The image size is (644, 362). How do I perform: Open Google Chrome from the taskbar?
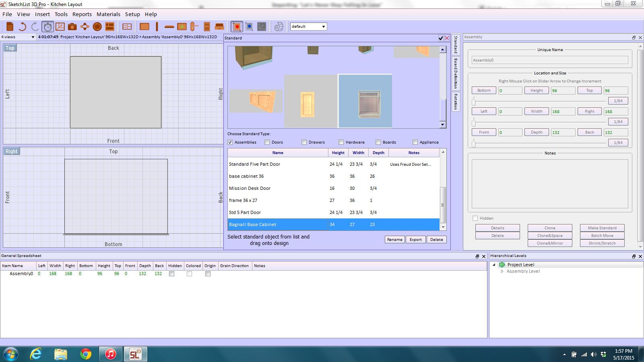pos(85,354)
